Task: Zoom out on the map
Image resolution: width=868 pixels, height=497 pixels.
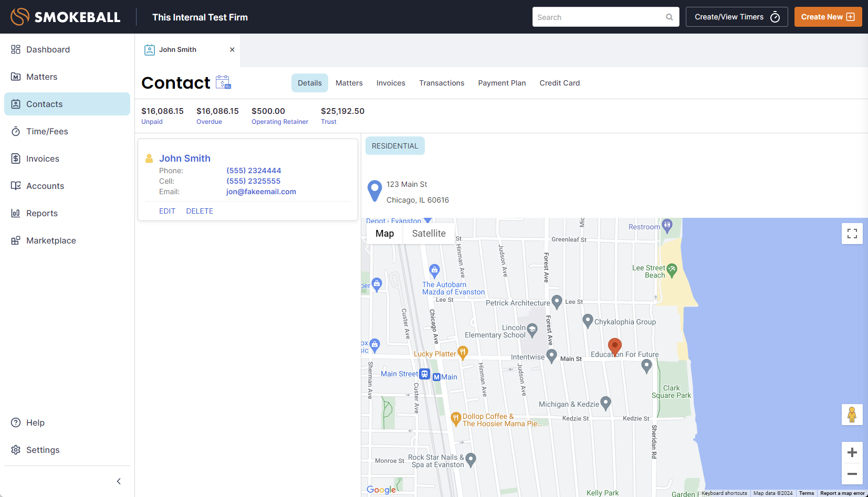Action: (x=852, y=474)
